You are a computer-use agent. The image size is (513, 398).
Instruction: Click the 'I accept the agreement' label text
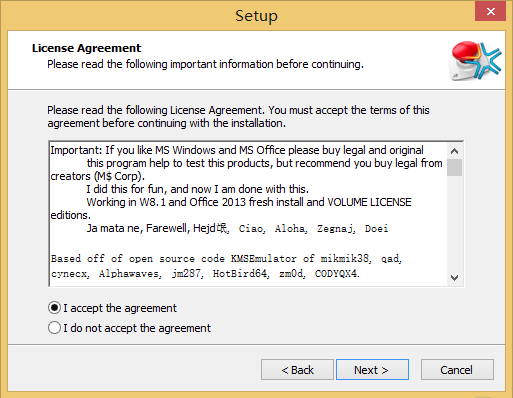(x=120, y=308)
